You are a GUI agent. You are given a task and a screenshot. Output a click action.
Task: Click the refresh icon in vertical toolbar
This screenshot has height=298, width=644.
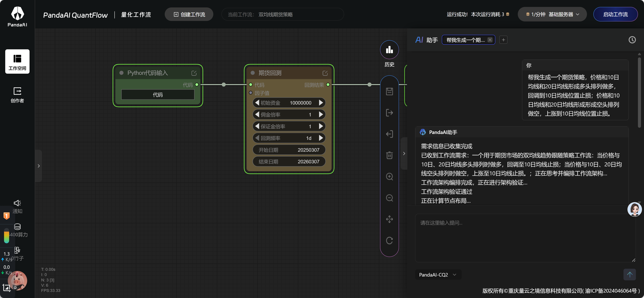[389, 240]
